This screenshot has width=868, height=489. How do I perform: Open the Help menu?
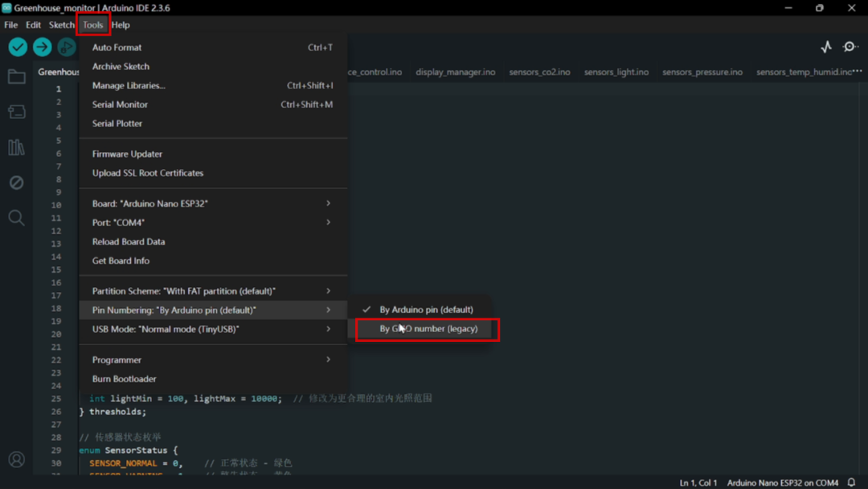pyautogui.click(x=121, y=24)
